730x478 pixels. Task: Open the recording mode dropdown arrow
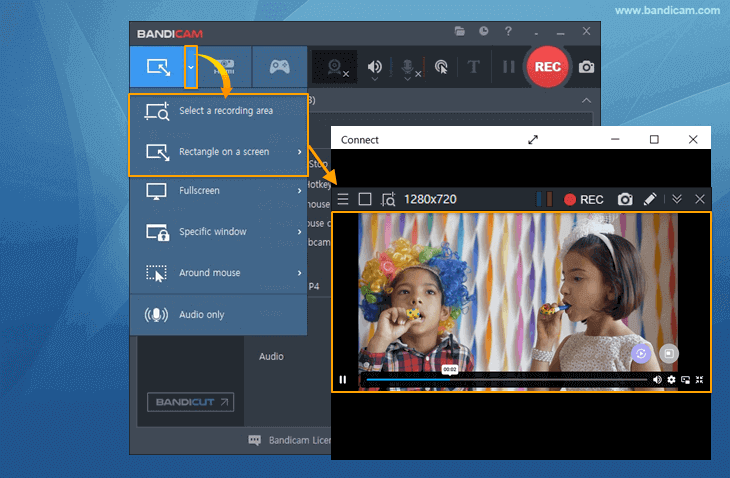point(191,67)
